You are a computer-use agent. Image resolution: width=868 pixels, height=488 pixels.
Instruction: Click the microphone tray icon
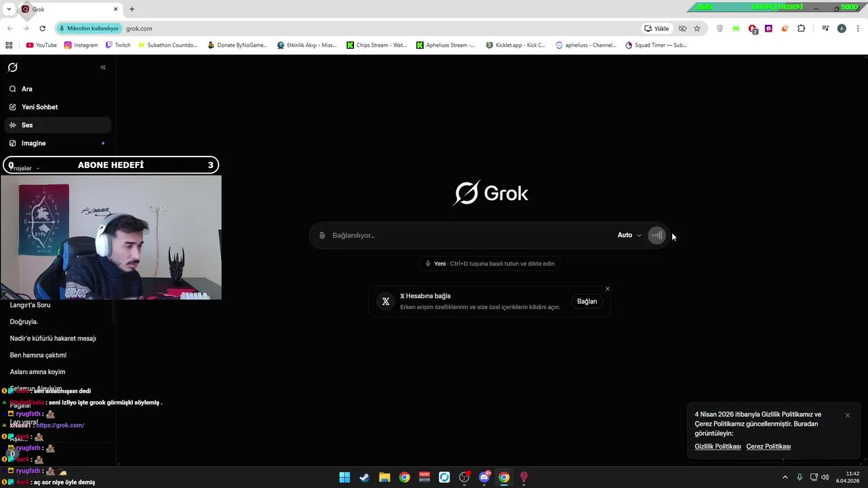click(x=800, y=477)
